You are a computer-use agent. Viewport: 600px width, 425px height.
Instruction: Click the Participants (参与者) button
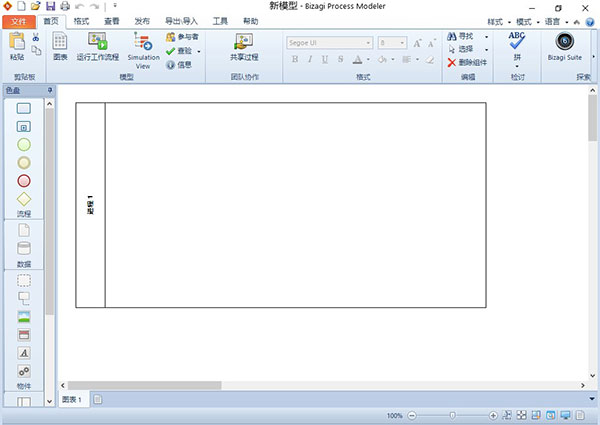181,37
